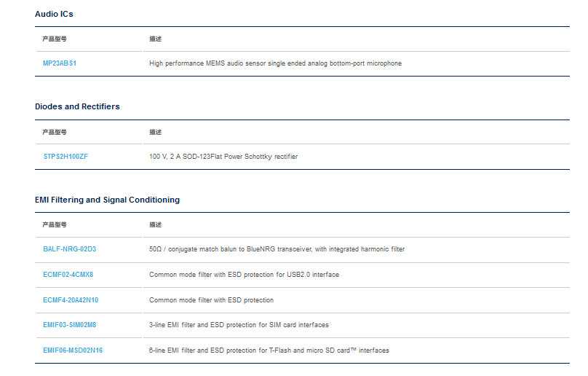This screenshot has width=588, height=376.
Task: Select the MEMS audio sensor microphone description
Action: pyautogui.click(x=275, y=63)
